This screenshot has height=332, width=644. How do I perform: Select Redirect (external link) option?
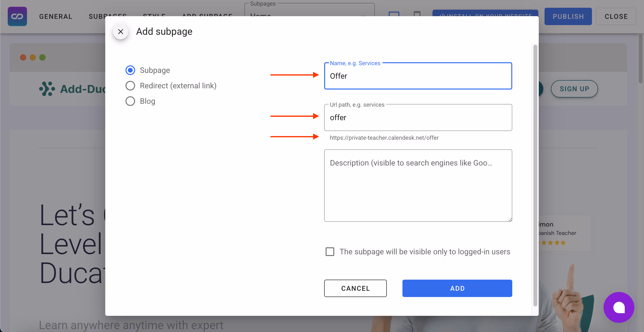tap(130, 86)
